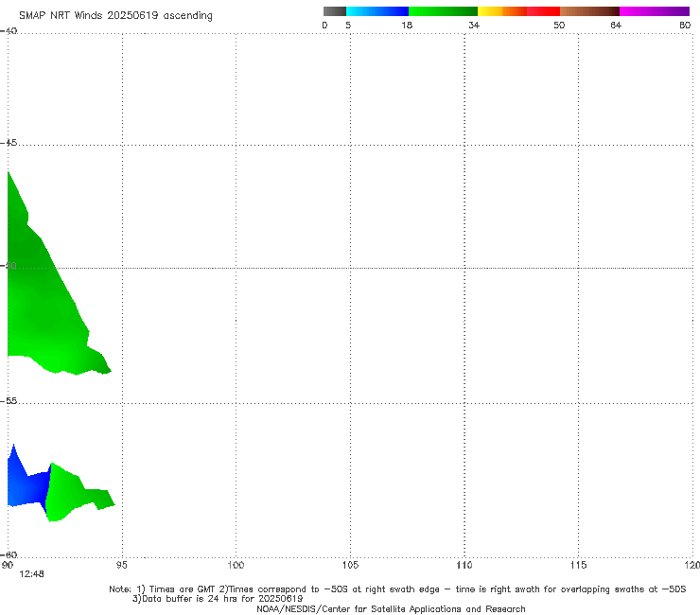Click the 'Note: 1) Times are GMT' text

(164, 589)
